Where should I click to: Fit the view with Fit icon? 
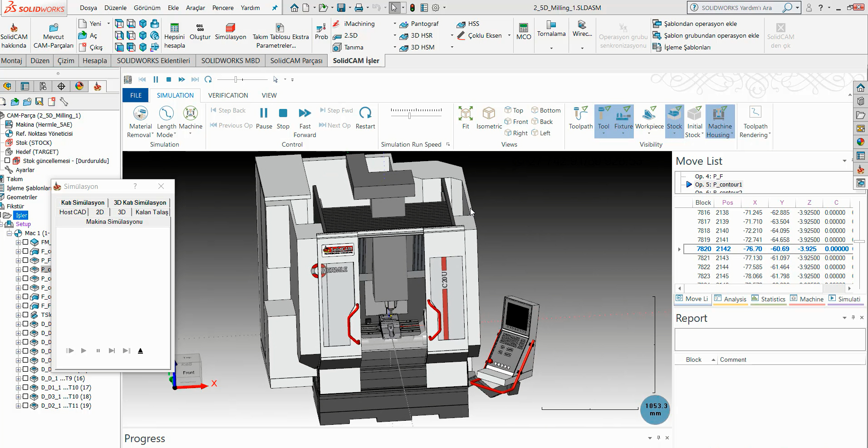tap(466, 118)
